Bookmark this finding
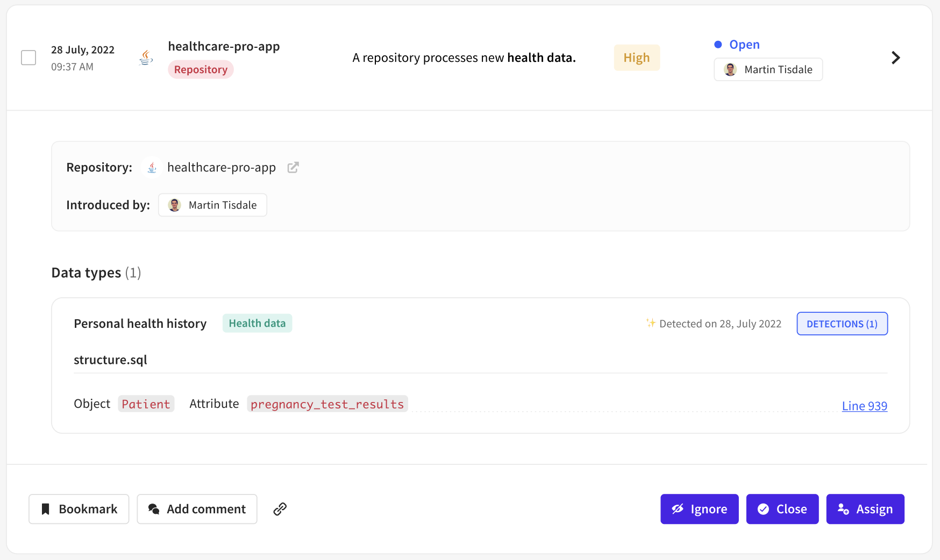 point(79,509)
